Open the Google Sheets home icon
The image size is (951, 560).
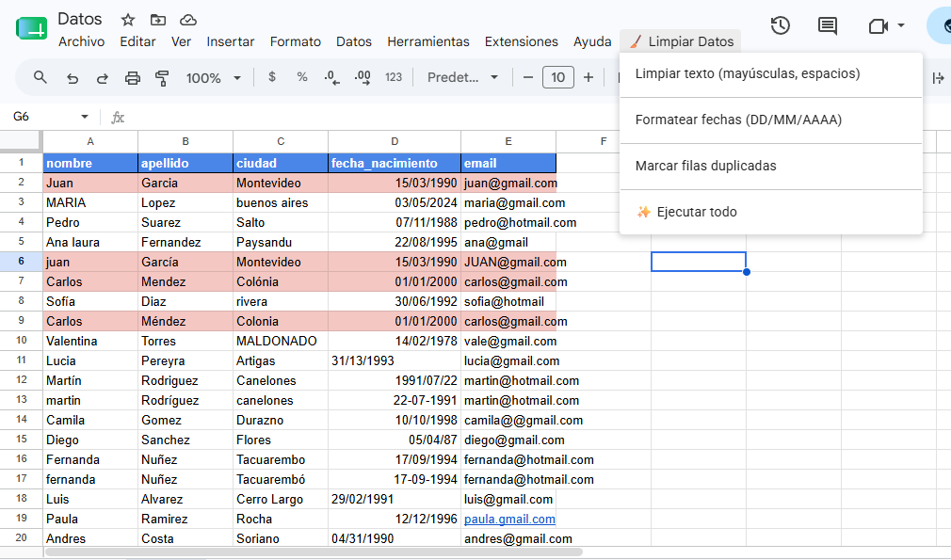tap(31, 28)
